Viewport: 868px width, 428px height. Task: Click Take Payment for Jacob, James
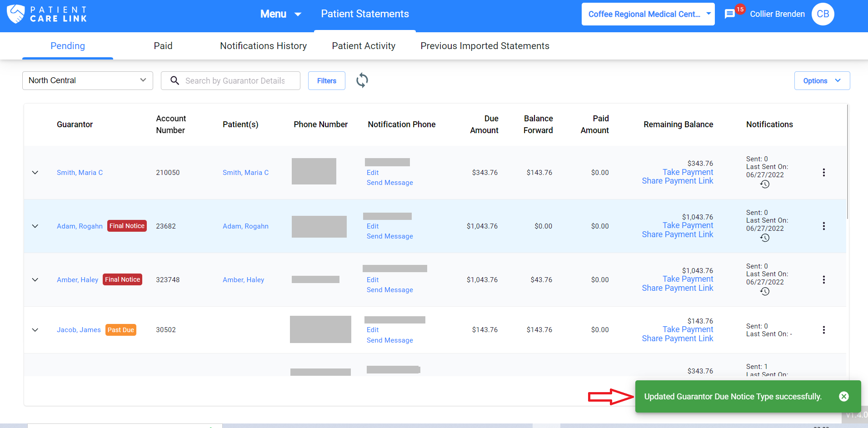(x=688, y=329)
